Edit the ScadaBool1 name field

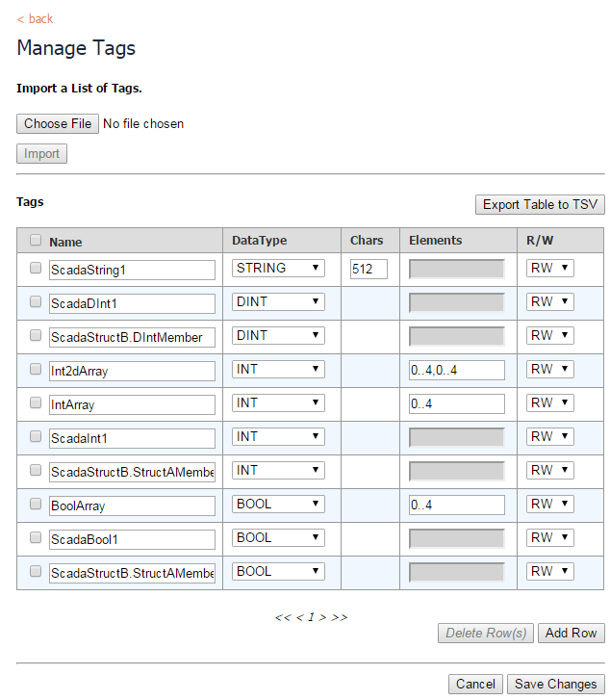(x=132, y=540)
